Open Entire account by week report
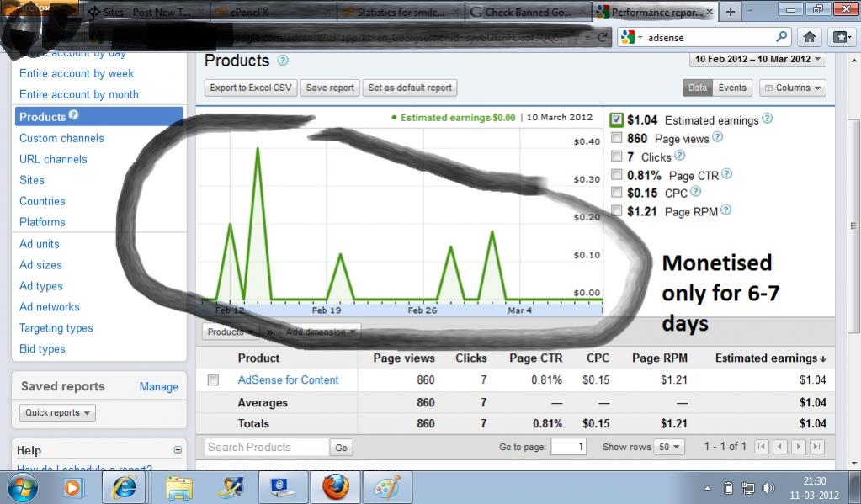Image resolution: width=861 pixels, height=504 pixels. pos(77,73)
